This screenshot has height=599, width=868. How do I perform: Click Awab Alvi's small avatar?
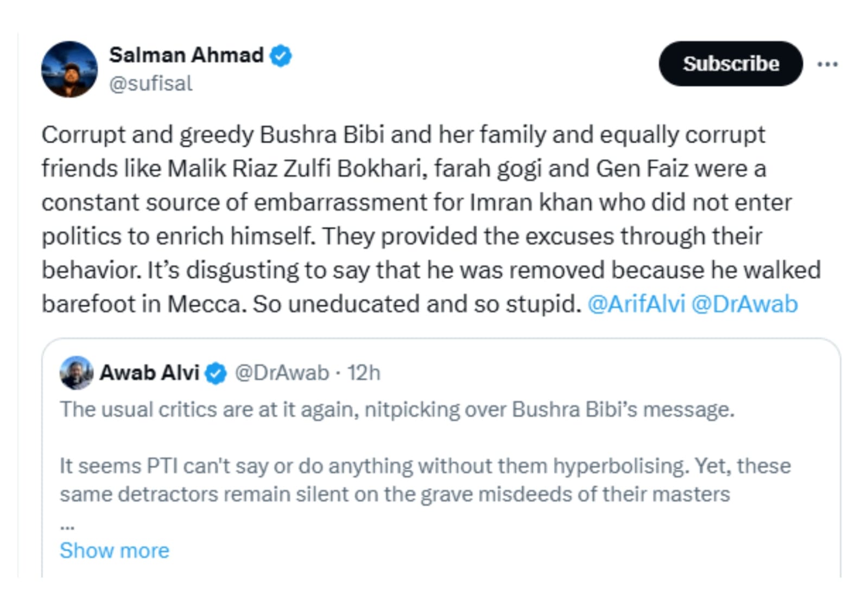tap(77, 373)
